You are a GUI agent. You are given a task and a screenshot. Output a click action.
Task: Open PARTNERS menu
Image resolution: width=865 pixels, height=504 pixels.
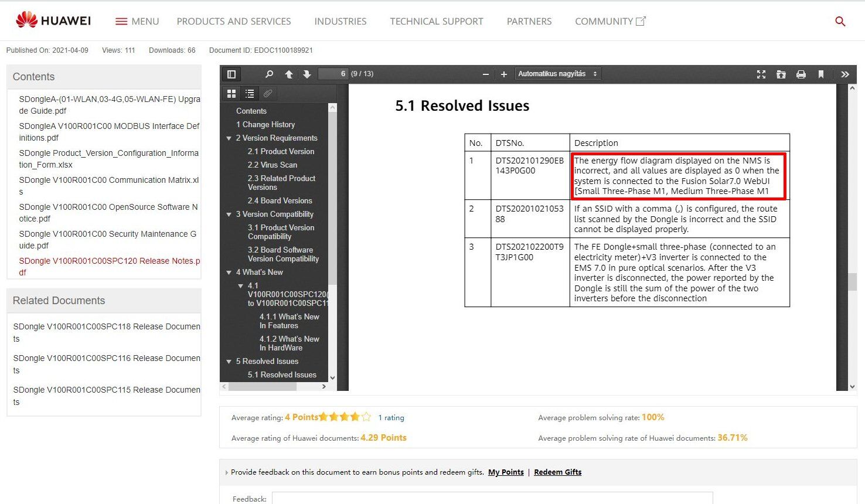[x=529, y=21]
